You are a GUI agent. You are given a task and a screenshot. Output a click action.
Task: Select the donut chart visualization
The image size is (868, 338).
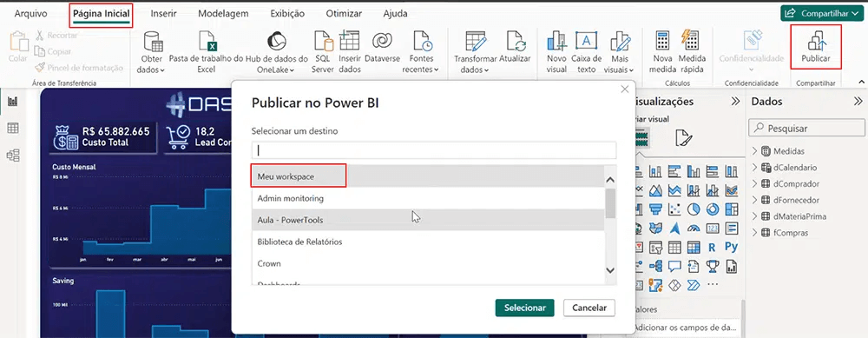(713, 209)
